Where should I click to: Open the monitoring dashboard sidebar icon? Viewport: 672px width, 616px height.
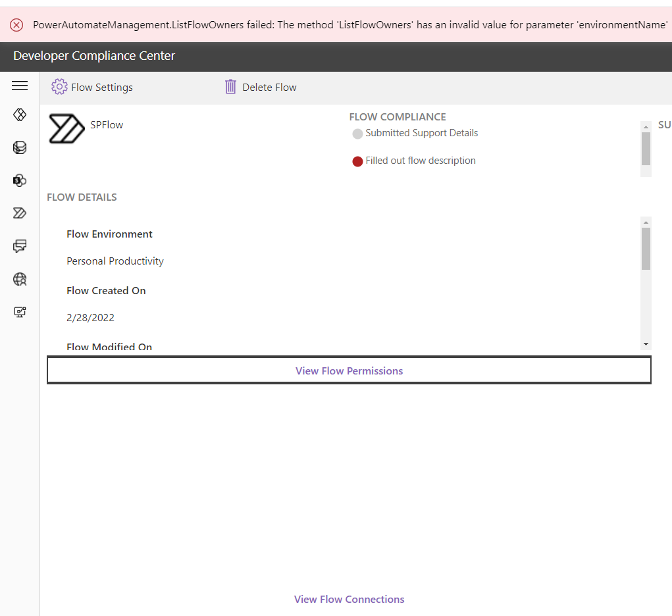(x=20, y=311)
